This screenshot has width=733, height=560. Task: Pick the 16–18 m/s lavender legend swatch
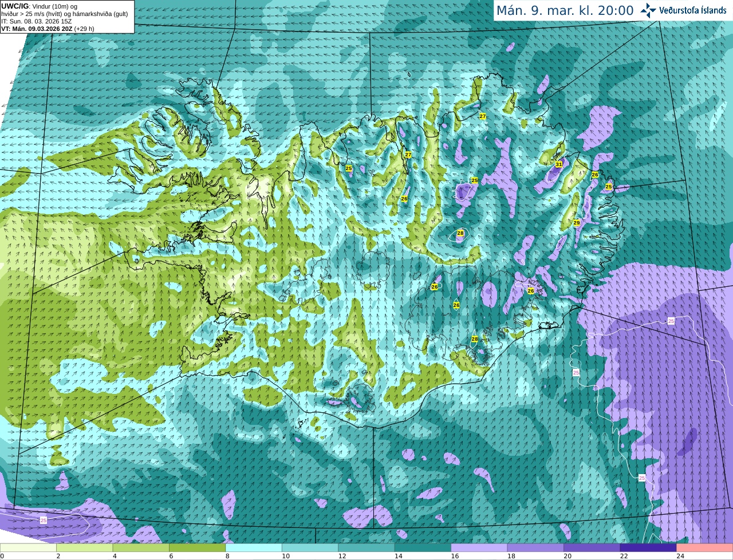(x=479, y=548)
